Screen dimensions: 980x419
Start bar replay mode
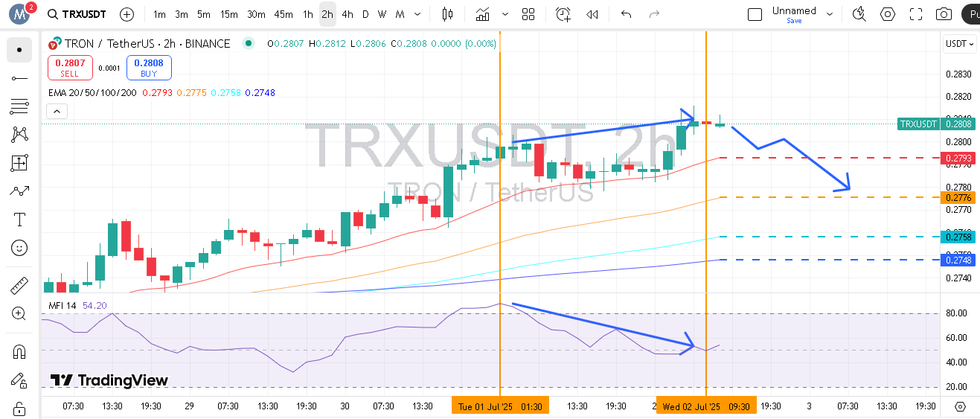[592, 14]
